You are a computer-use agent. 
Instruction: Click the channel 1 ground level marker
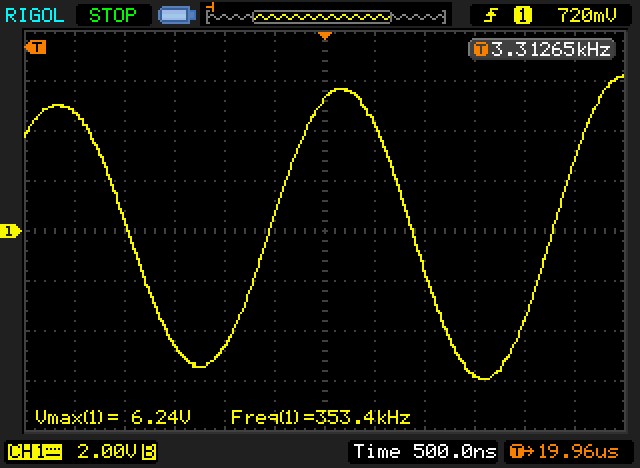pos(11,231)
